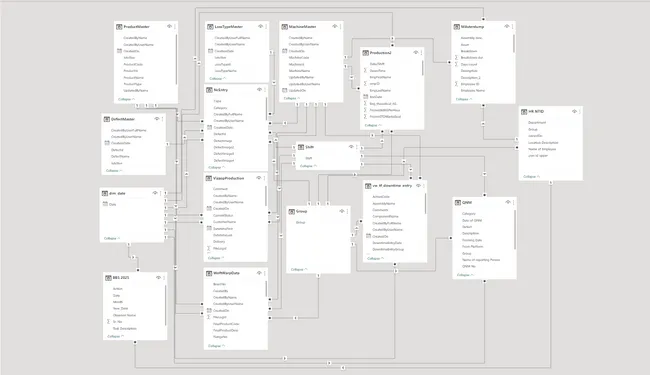Select the NcEntry table title
Viewport: 650px width, 375px height.
(x=221, y=90)
